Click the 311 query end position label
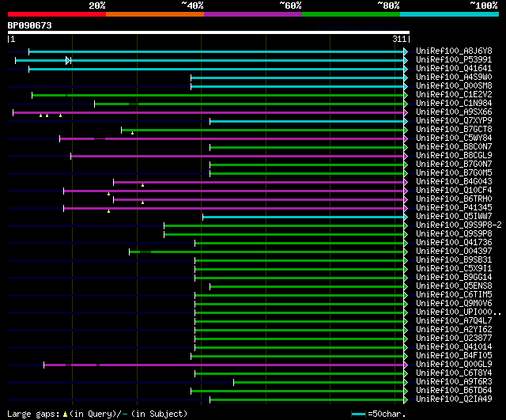This screenshot has height=420, width=506. coord(399,39)
